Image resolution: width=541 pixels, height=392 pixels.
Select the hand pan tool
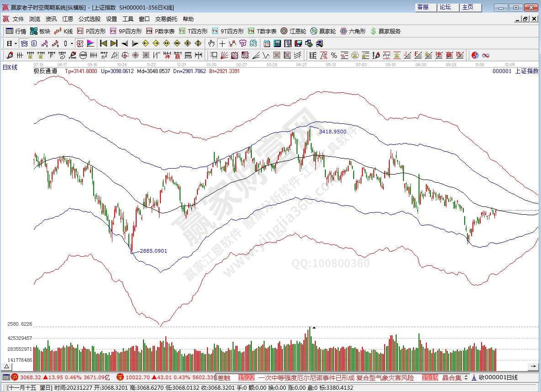tap(211, 43)
